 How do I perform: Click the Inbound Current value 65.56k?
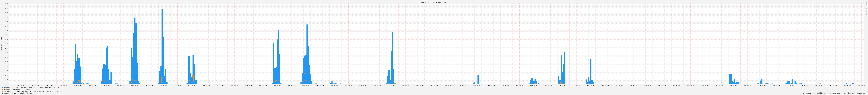tap(24, 88)
